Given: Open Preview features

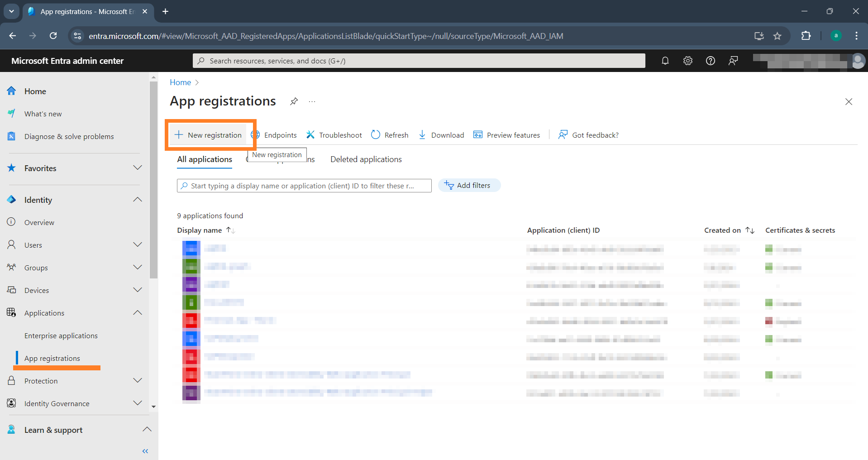Looking at the screenshot, I should [507, 135].
